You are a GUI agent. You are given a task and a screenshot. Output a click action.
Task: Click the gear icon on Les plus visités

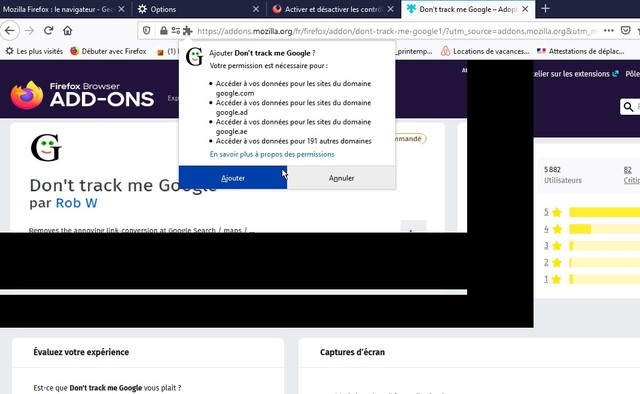(9, 51)
